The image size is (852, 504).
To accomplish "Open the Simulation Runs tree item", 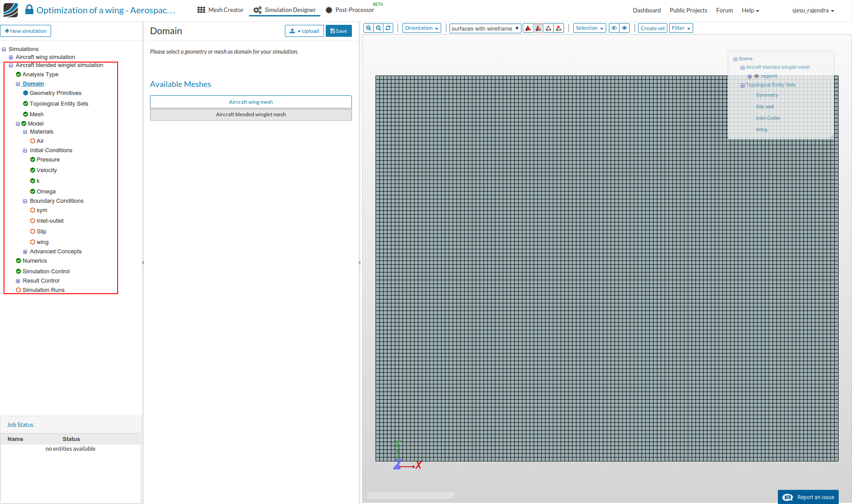I will pos(43,290).
